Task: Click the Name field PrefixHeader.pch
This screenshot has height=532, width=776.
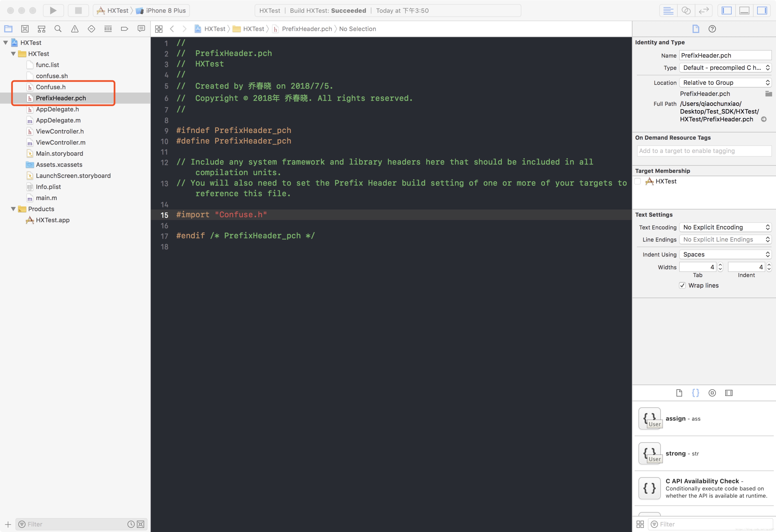Action: pyautogui.click(x=725, y=55)
